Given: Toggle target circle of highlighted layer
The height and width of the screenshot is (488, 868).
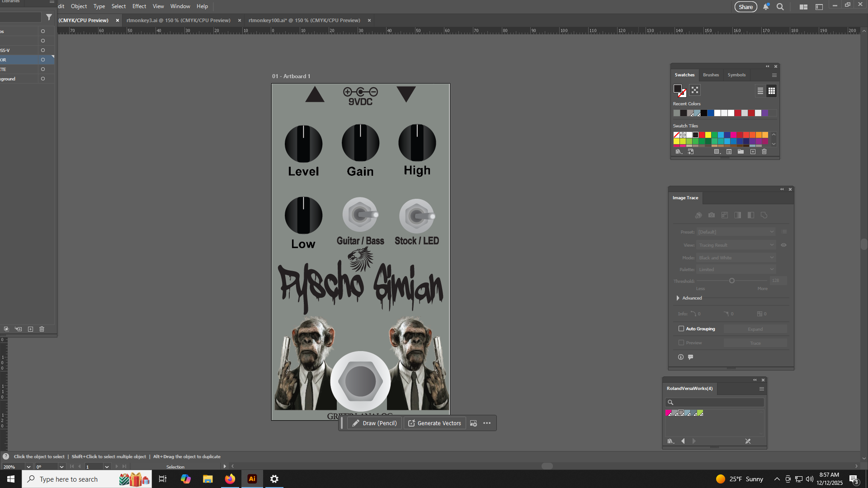Looking at the screenshot, I should pos(43,60).
